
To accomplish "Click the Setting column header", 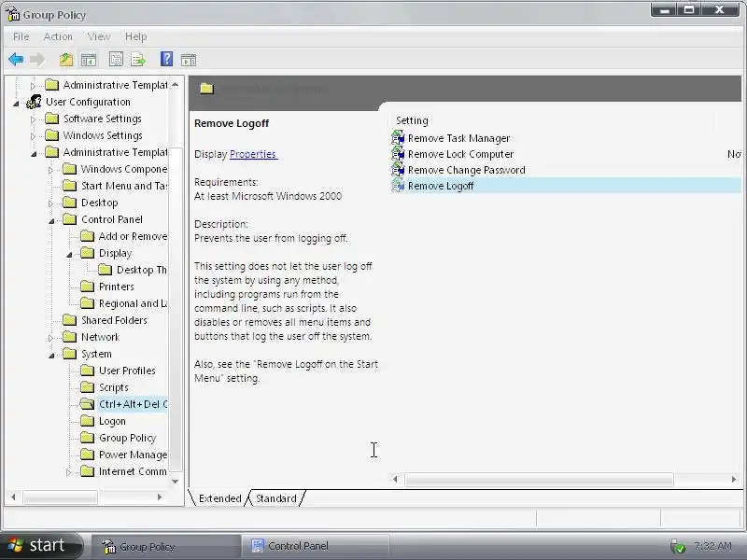I will (x=552, y=120).
